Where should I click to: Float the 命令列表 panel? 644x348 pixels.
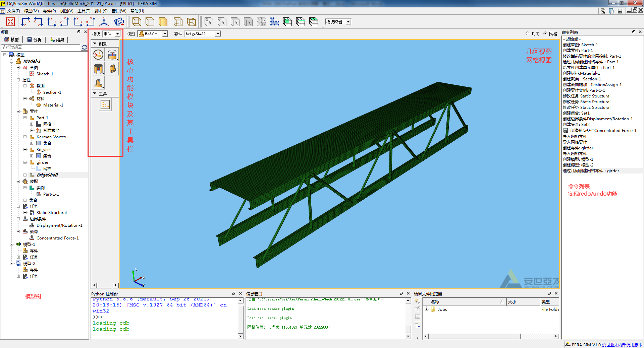[633, 32]
